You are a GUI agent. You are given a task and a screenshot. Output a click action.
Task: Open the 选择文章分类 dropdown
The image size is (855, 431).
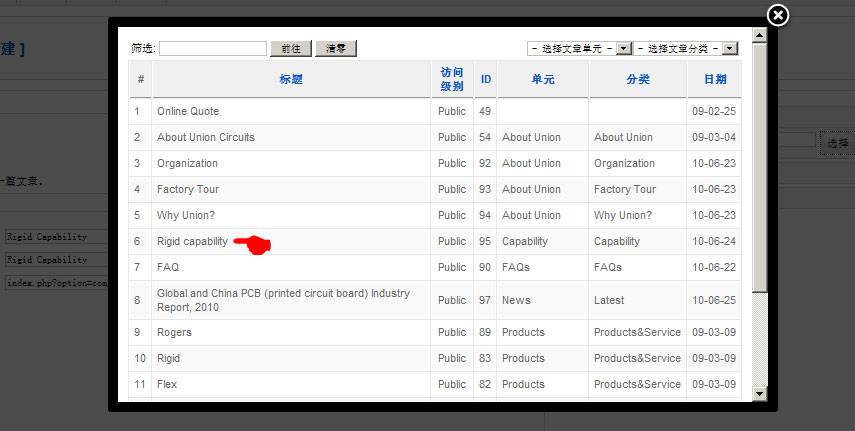(730, 48)
